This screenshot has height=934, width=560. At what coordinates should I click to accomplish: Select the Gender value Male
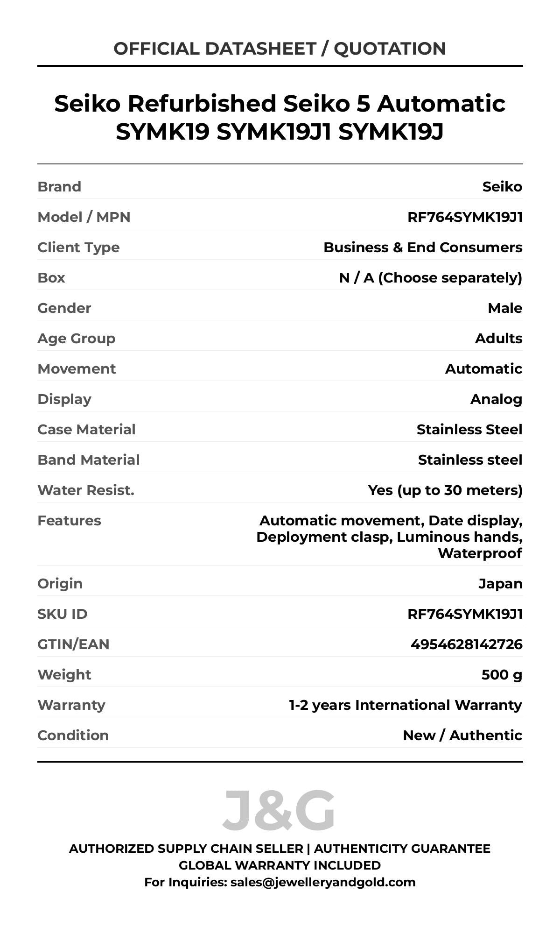pos(505,308)
